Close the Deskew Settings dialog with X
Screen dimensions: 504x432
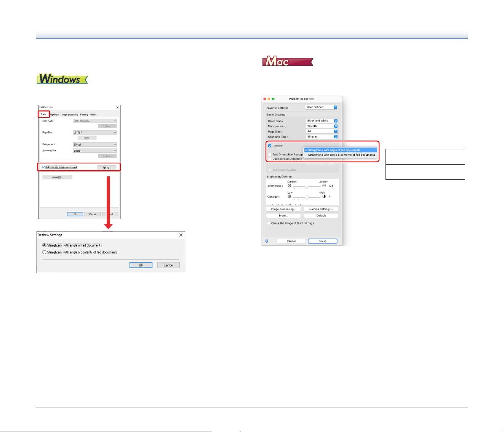tap(181, 235)
